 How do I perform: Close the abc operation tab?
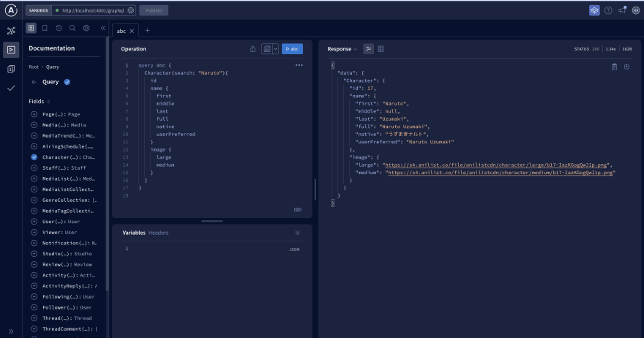tap(132, 31)
